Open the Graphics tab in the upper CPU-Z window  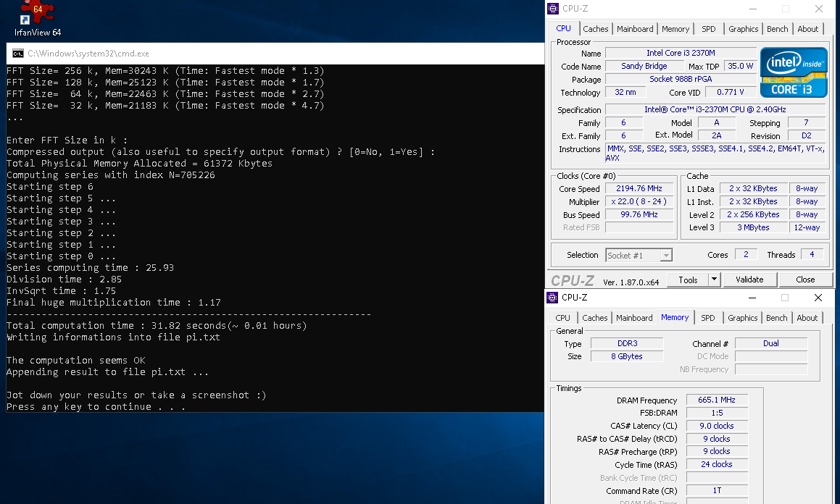(x=743, y=29)
